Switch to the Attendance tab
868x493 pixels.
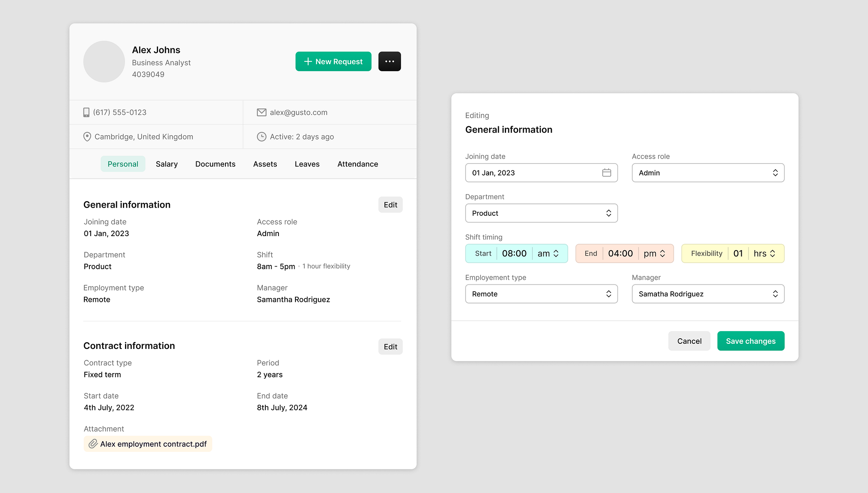(x=357, y=164)
